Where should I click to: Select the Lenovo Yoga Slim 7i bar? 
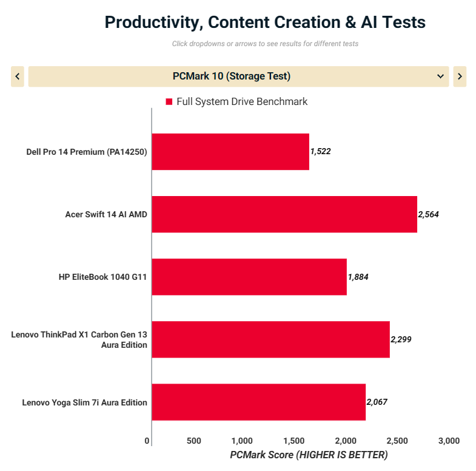tap(258, 402)
